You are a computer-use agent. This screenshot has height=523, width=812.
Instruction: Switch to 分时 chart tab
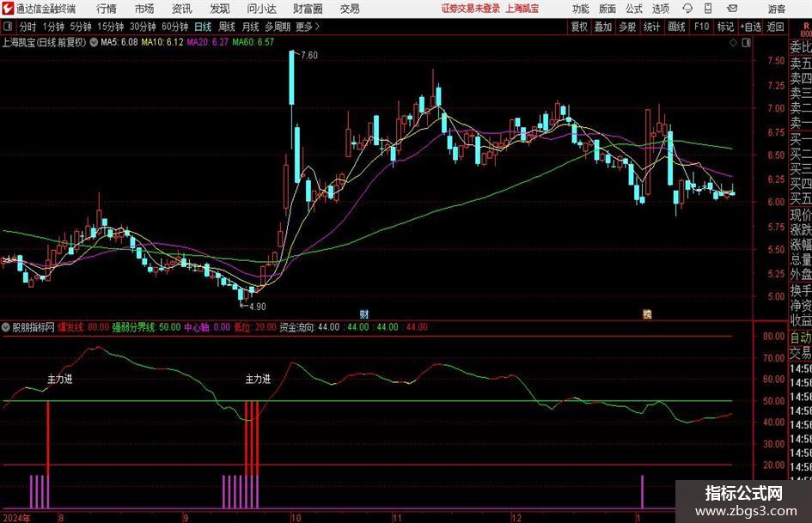click(x=27, y=27)
